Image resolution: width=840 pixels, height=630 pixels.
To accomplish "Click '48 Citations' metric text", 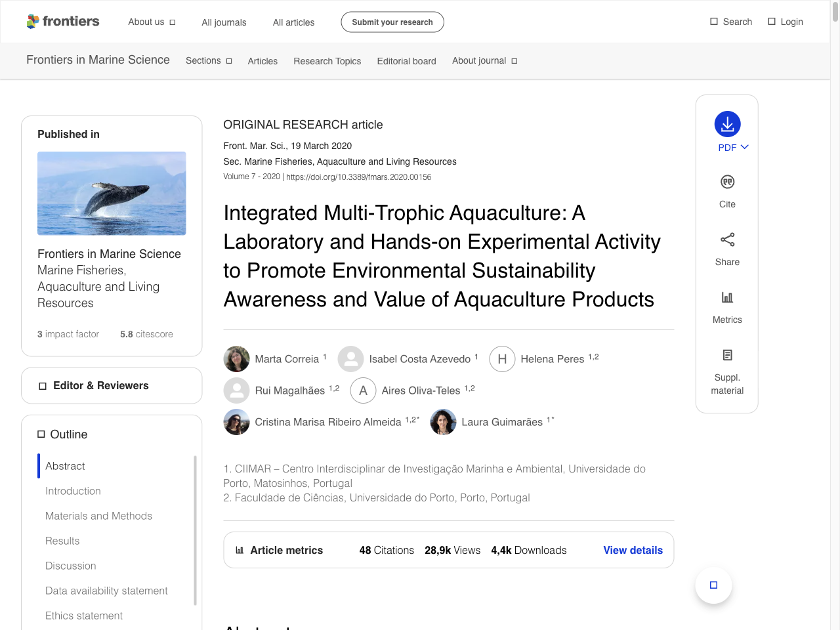I will pyautogui.click(x=387, y=550).
